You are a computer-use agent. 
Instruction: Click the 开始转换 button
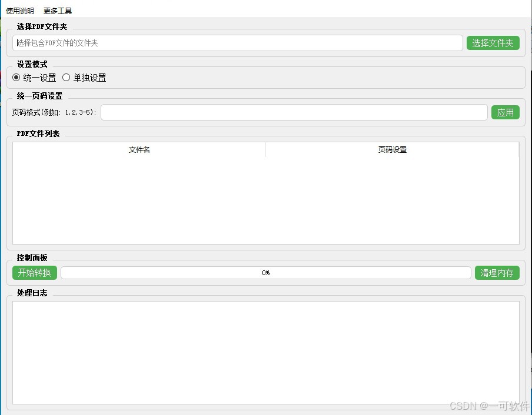pos(35,273)
